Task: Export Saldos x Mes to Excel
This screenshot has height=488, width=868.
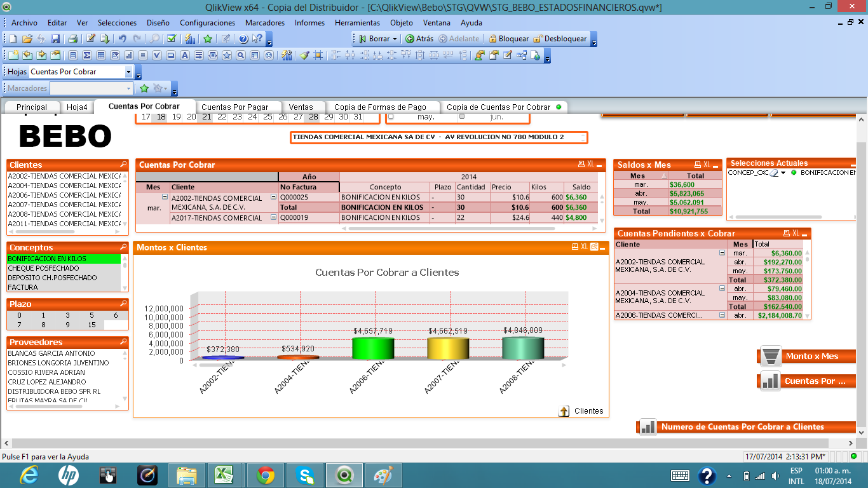Action: pyautogui.click(x=707, y=165)
